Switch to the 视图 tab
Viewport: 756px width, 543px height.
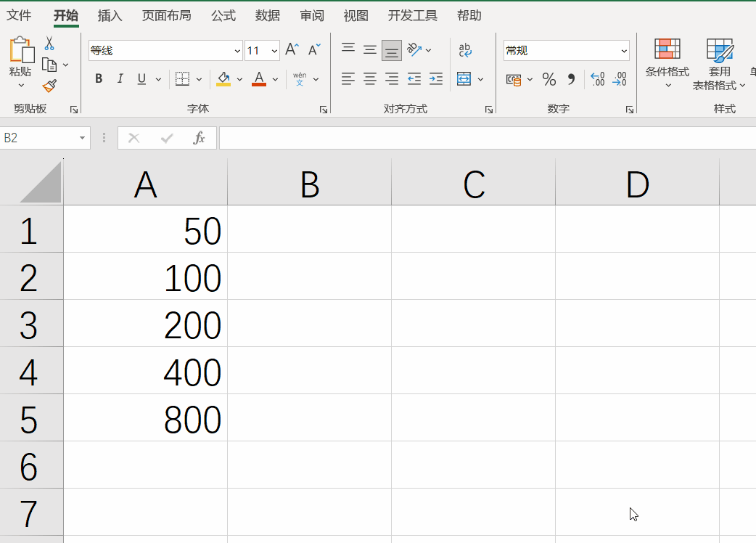pos(356,16)
